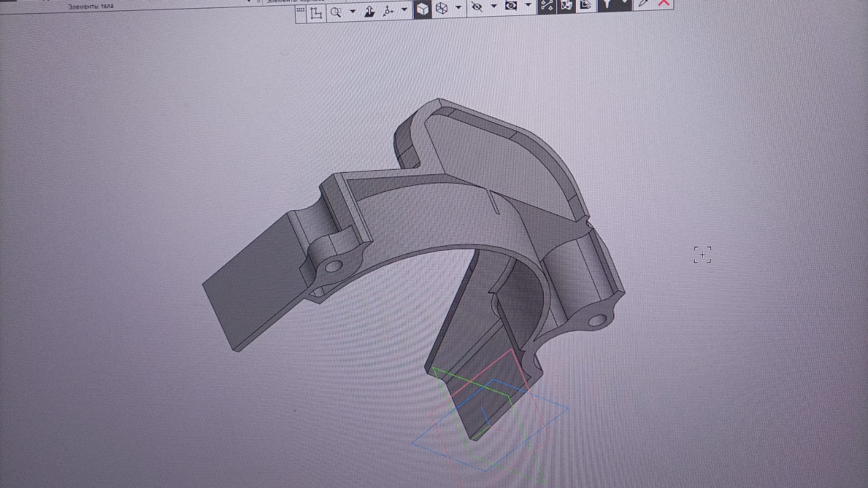Click the toolbar grip handle with dots
Viewport: 868px width, 488px height.
tap(301, 10)
